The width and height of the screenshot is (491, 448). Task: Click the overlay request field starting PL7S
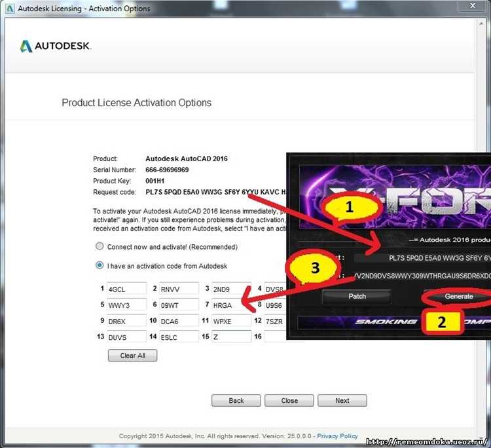point(422,258)
